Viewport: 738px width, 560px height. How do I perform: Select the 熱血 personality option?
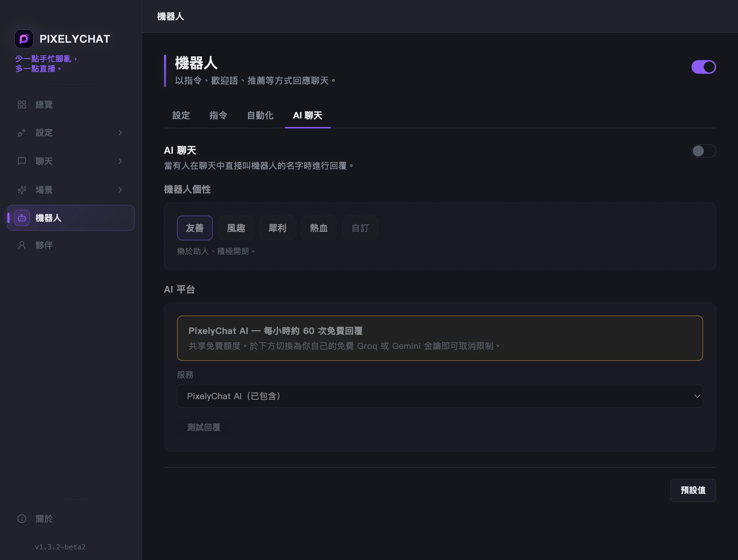[319, 228]
